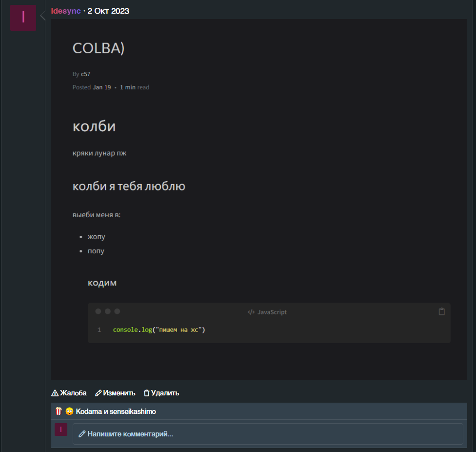Click the warning triangle icon beside Жалоба
476x452 pixels.
pos(55,393)
